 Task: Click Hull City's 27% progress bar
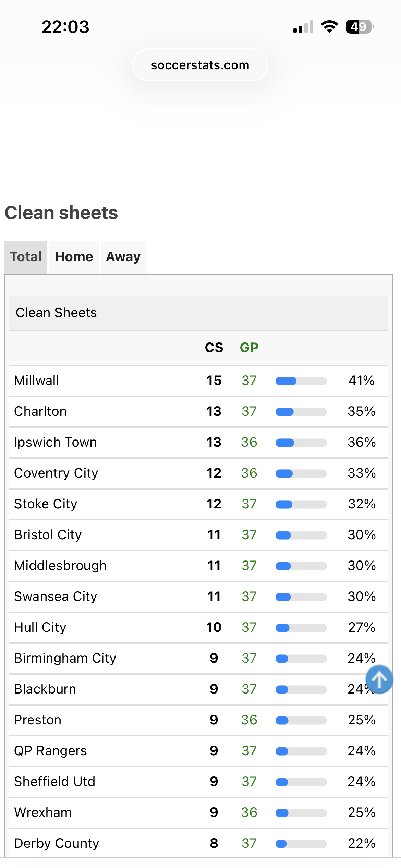coord(301,628)
